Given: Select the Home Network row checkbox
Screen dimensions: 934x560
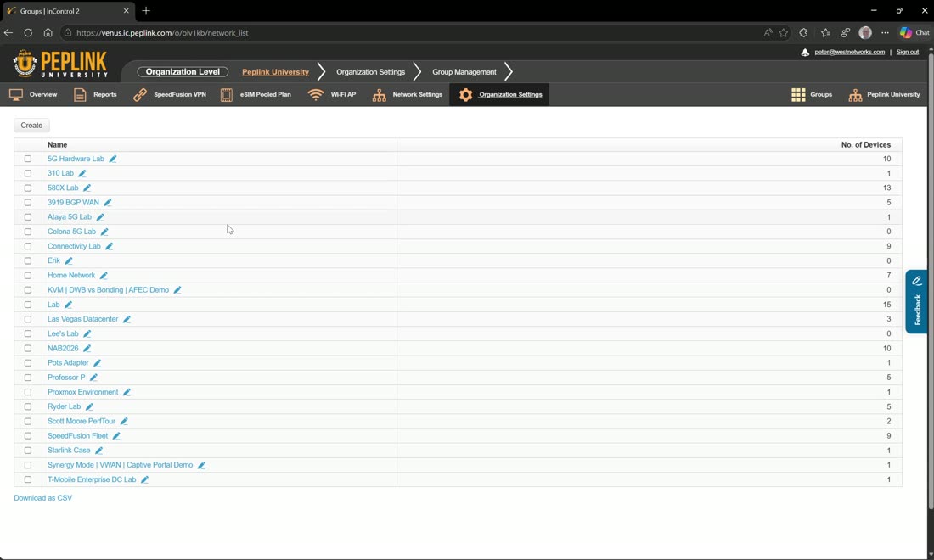Looking at the screenshot, I should point(28,276).
